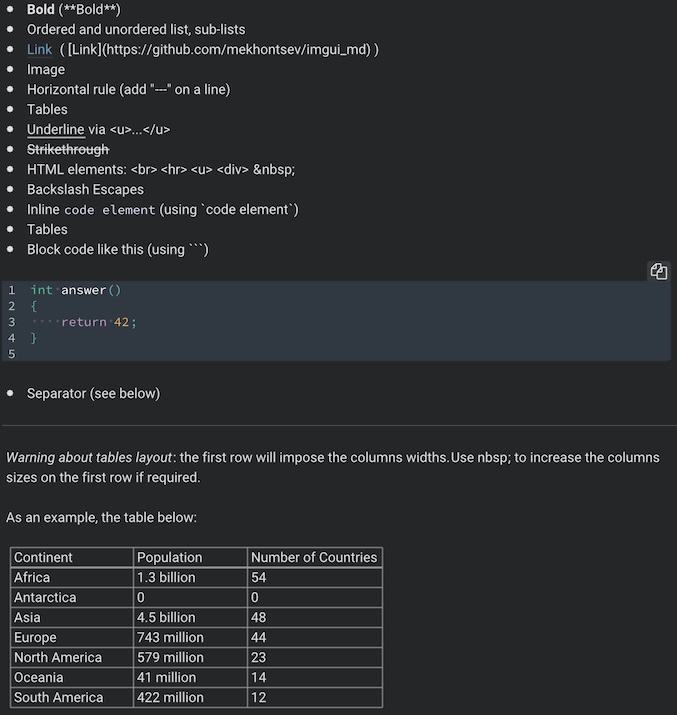Click the italic "Warning about tables layout" text
Viewport: 677px width, 715px height.
pos(89,457)
